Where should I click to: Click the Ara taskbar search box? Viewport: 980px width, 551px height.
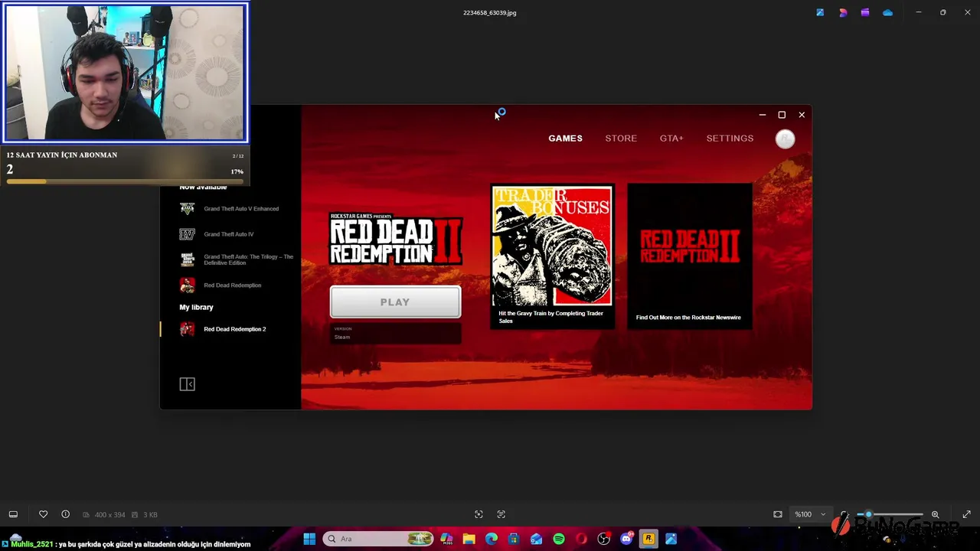tap(378, 539)
